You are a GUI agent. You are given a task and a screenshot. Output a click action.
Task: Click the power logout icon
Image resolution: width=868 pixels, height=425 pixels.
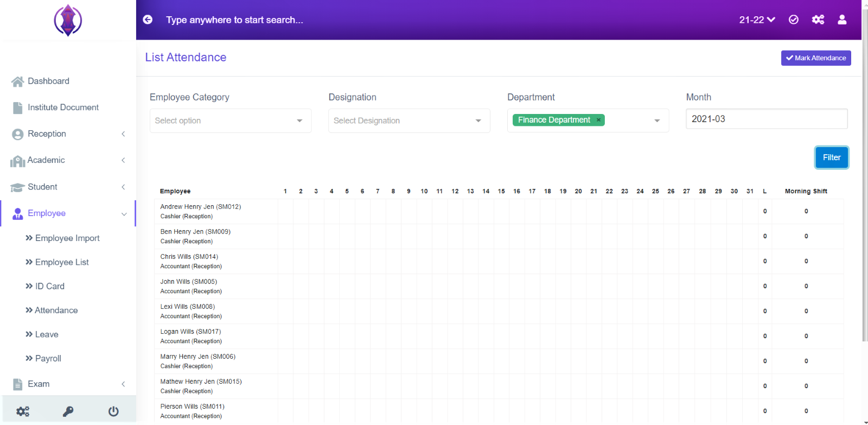[113, 411]
